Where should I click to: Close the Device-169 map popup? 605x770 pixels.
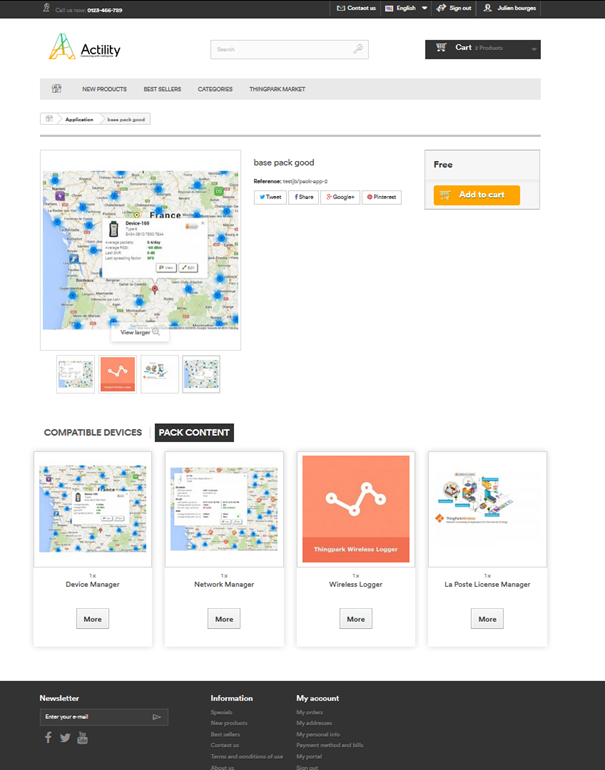pyautogui.click(x=203, y=223)
